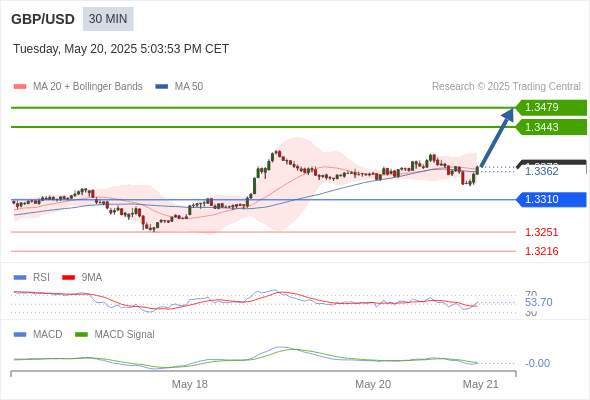Click the 1.3251 support label

pyautogui.click(x=541, y=232)
